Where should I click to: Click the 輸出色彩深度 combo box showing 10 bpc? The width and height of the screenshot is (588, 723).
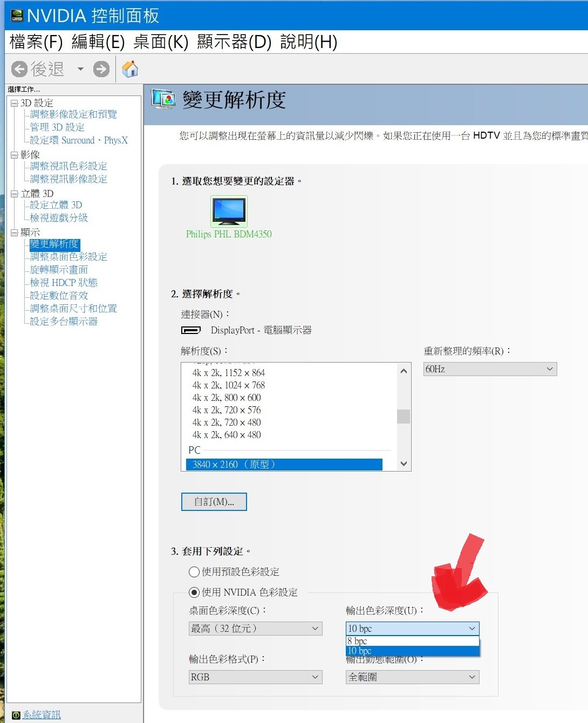pyautogui.click(x=413, y=629)
